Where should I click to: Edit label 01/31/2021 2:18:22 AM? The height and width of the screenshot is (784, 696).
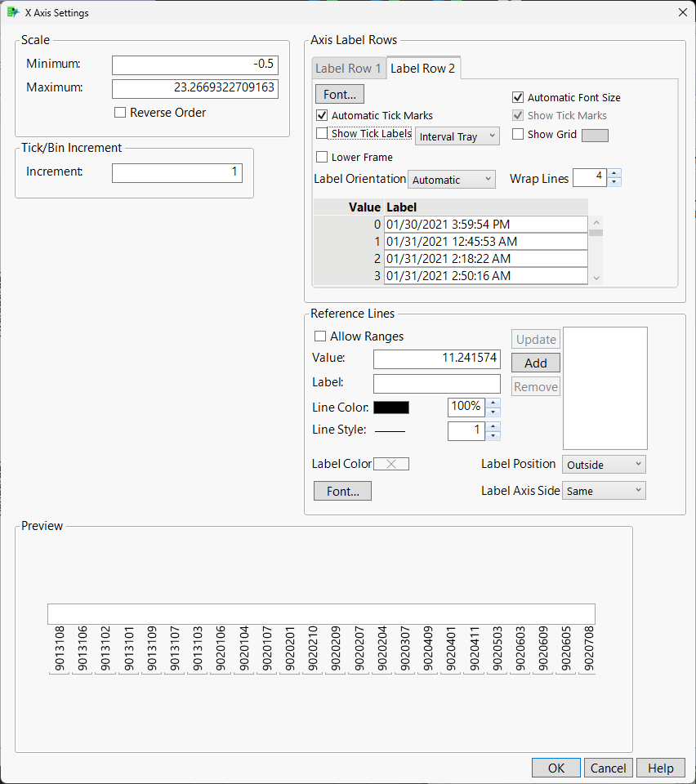(x=485, y=259)
